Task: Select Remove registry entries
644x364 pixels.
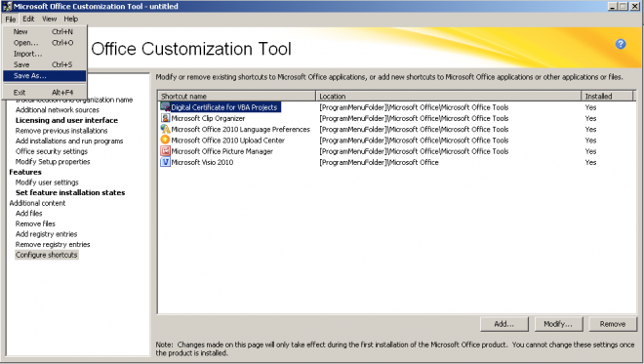Action: [x=53, y=244]
